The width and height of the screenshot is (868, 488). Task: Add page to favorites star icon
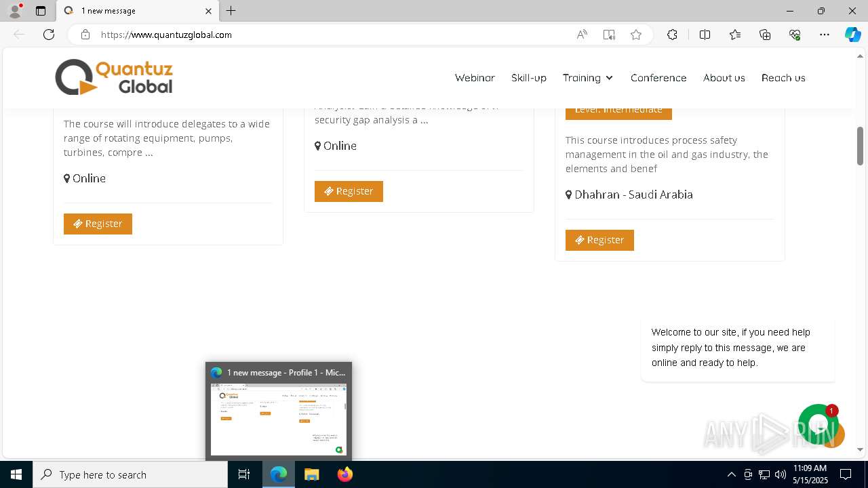pos(636,35)
